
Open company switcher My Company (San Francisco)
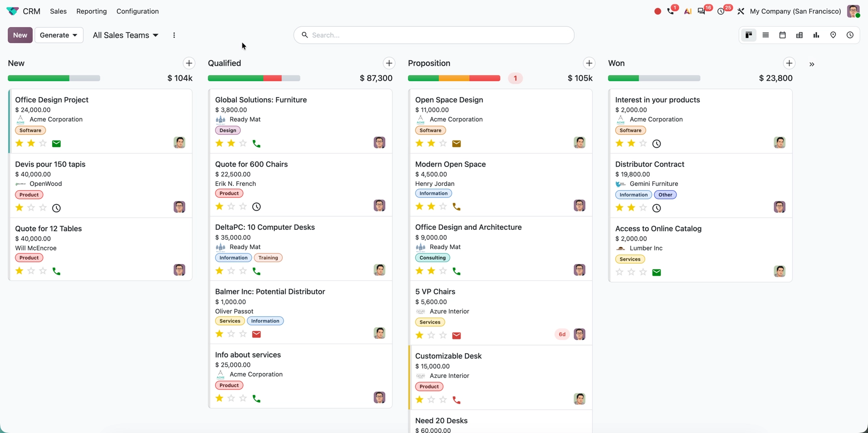coord(795,11)
